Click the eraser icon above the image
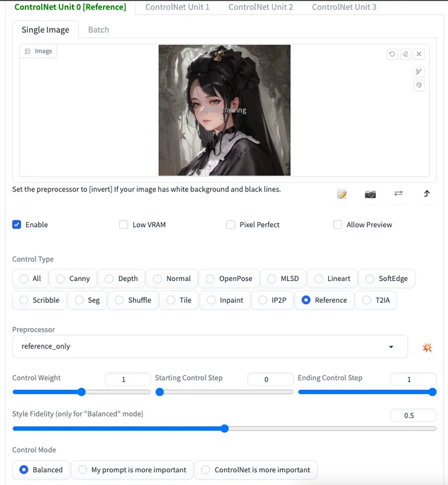 click(406, 54)
